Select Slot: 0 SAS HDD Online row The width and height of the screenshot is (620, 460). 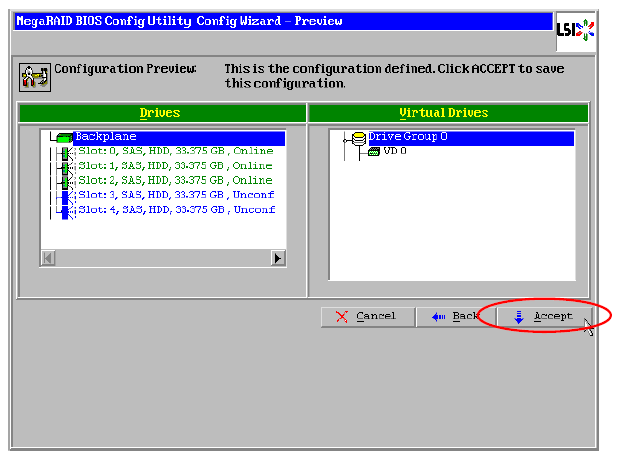(176, 151)
